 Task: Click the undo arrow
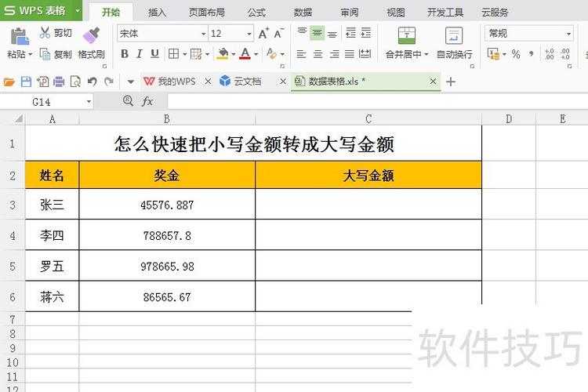93,82
